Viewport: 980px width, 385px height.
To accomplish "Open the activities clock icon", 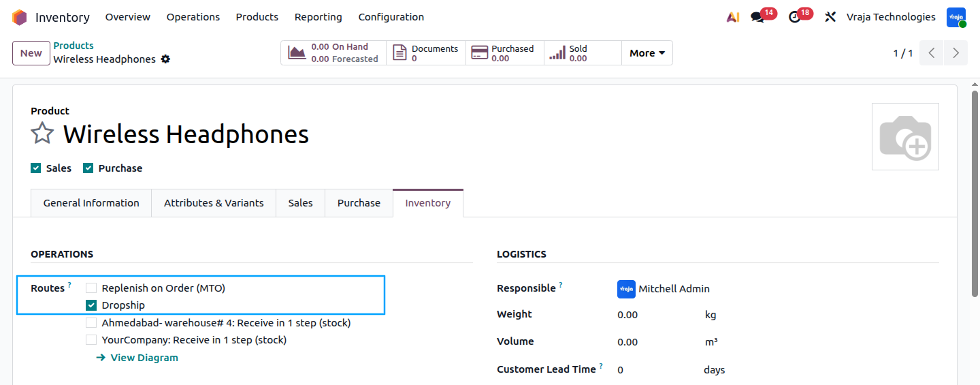I will (x=794, y=17).
